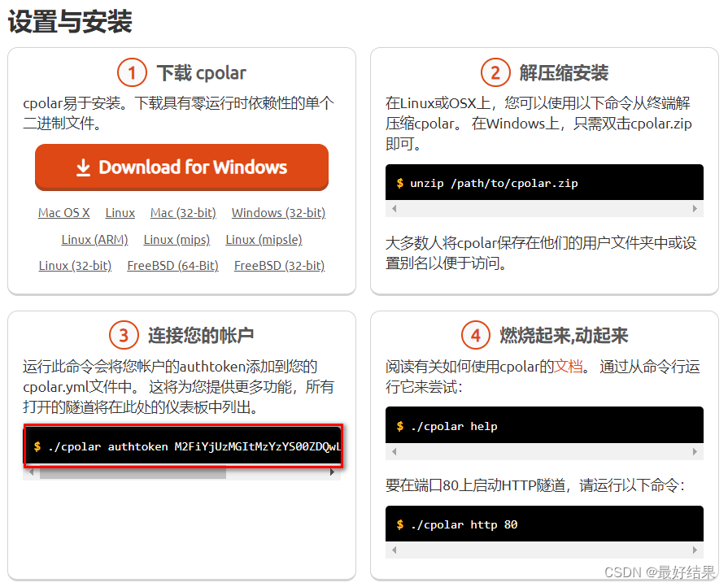Click the ./cpolar authtoken command box
This screenshot has width=728, height=587.
[x=184, y=446]
